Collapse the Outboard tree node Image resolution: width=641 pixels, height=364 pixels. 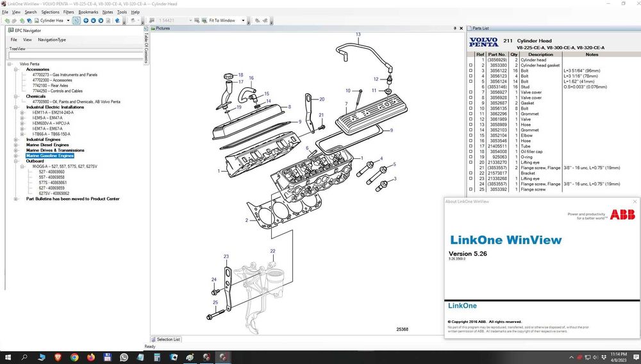point(15,161)
